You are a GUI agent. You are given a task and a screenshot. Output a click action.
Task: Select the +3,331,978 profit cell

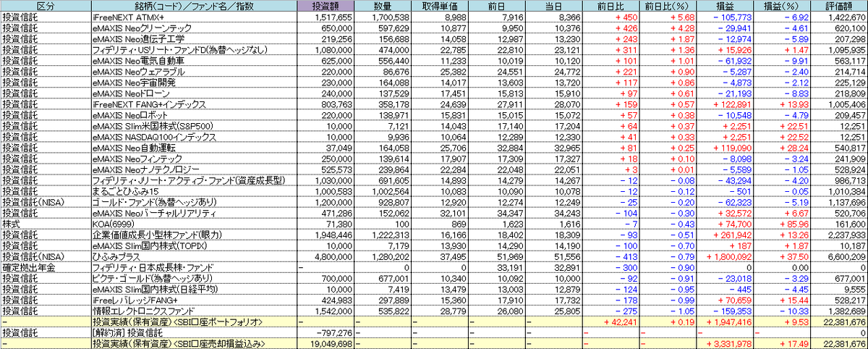click(726, 343)
